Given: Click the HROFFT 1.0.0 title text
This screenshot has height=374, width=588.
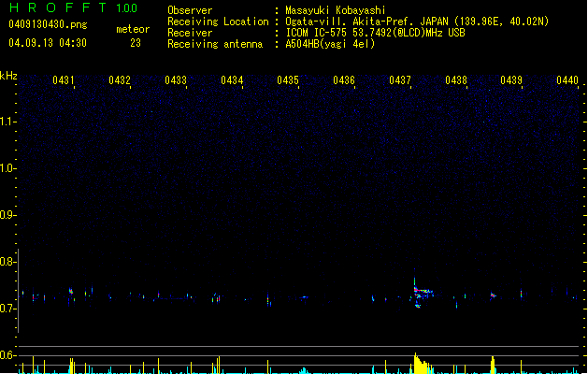Looking at the screenshot, I should (x=73, y=7).
